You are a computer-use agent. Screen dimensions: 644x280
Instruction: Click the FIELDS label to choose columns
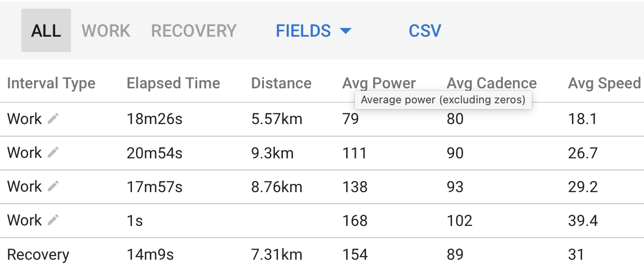303,31
